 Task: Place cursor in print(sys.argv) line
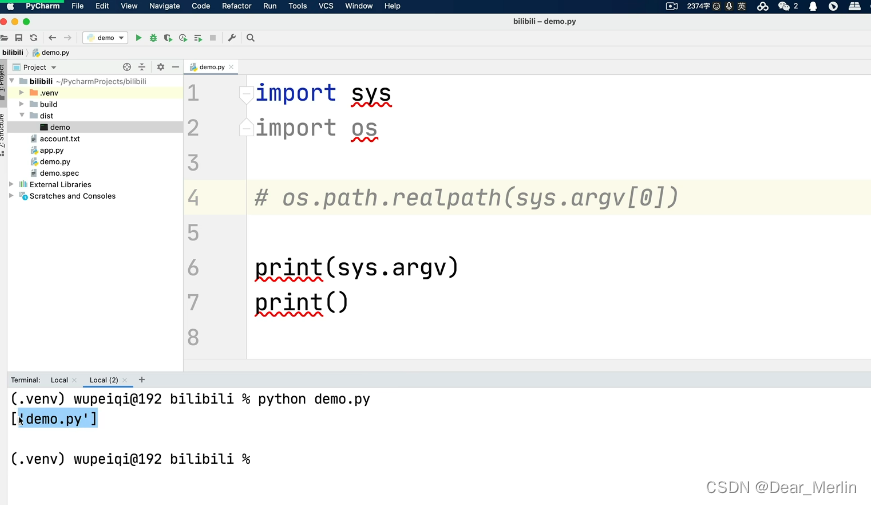coord(356,268)
